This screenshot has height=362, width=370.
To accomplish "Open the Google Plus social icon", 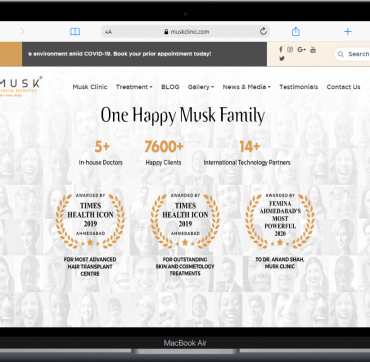I will [301, 50].
